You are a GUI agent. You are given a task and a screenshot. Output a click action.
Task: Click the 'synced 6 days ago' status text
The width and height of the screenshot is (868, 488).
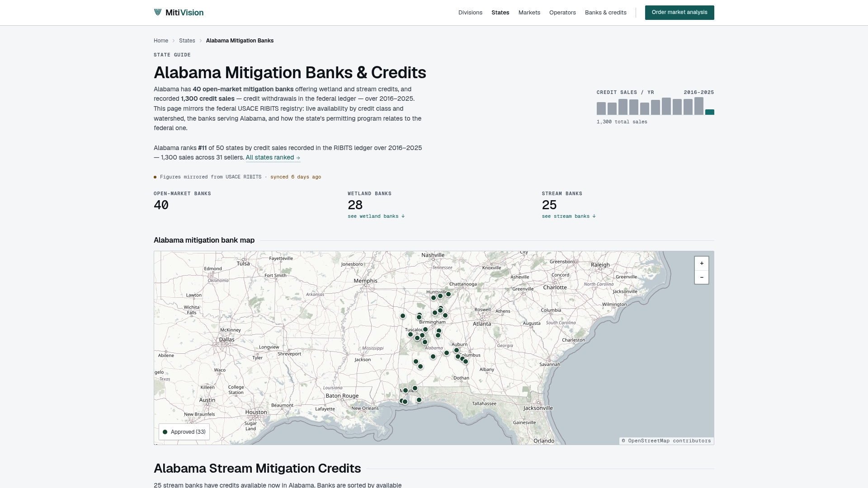click(x=296, y=177)
